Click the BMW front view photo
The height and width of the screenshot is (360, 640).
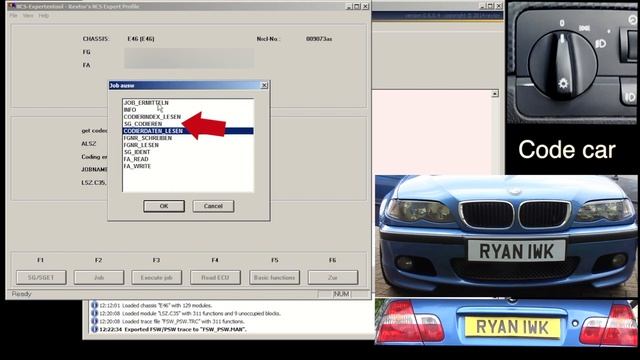click(506, 236)
